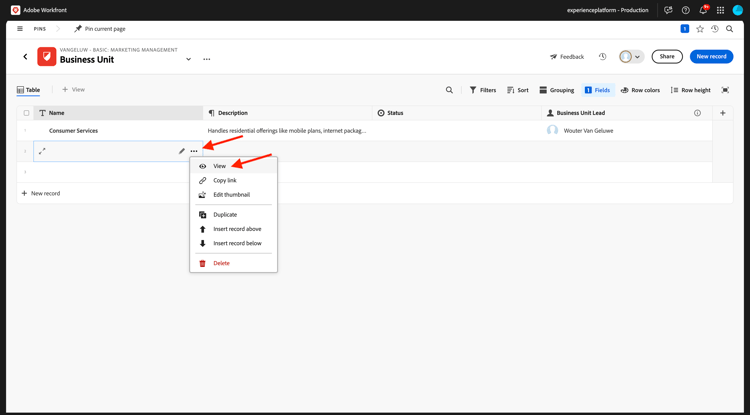This screenshot has height=415, width=750.
Task: Choose Copy link from the context menu
Action: (233, 180)
